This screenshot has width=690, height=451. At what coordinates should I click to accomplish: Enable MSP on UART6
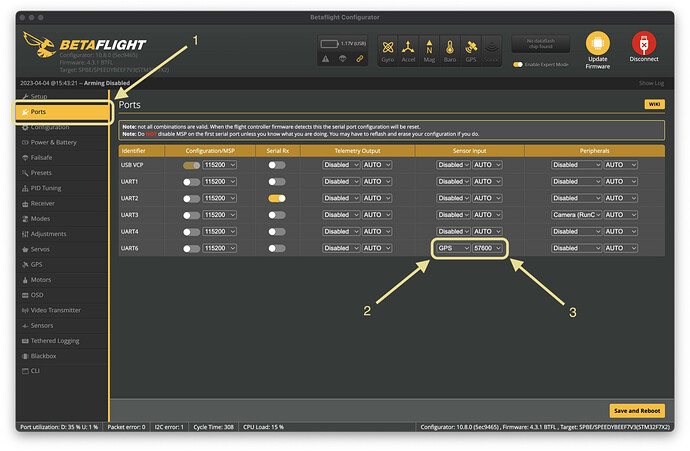(x=191, y=249)
